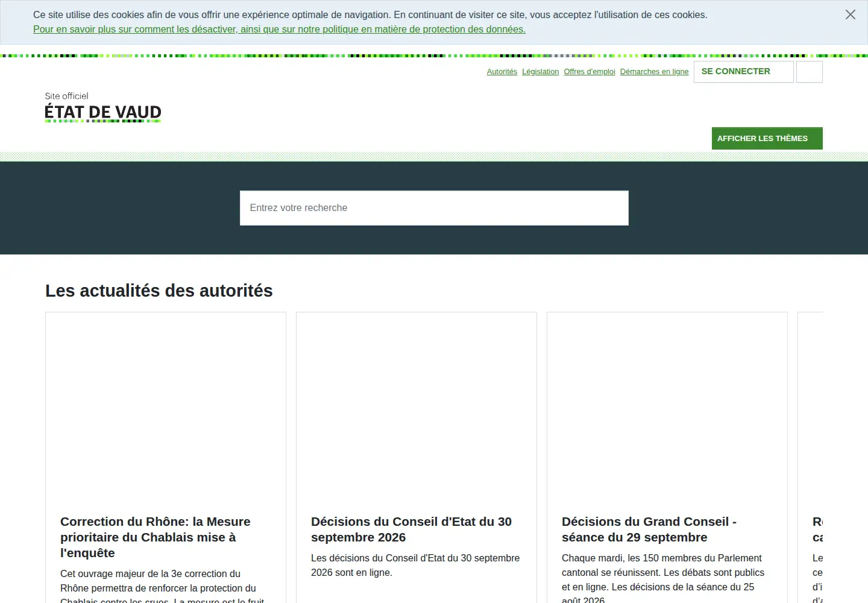Click text 'Cet ouvrage majeur de la 3e correction'
The image size is (868, 603).
[x=150, y=573]
